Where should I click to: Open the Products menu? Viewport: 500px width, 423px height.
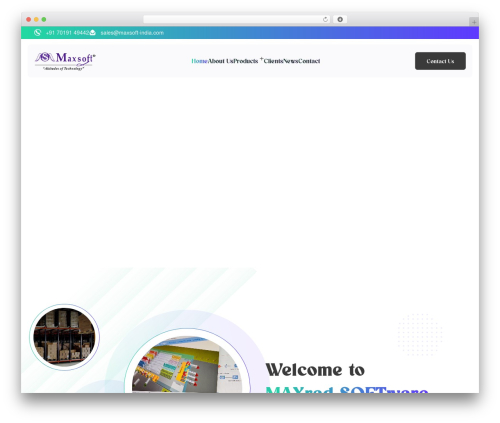tap(245, 61)
